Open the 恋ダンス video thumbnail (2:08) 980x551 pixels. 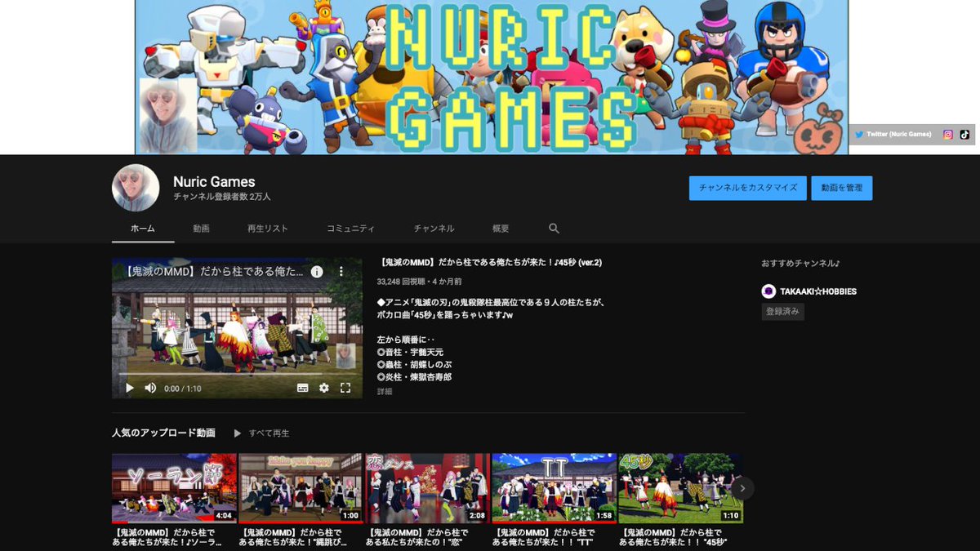428,488
